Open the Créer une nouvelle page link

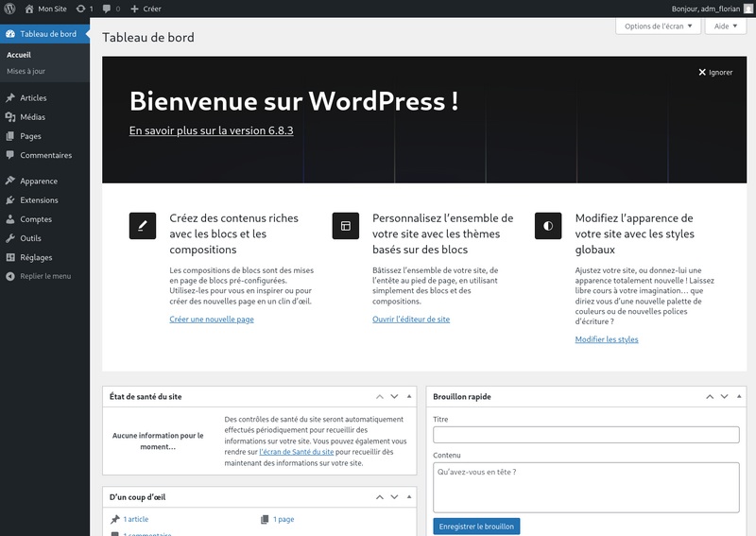point(212,320)
